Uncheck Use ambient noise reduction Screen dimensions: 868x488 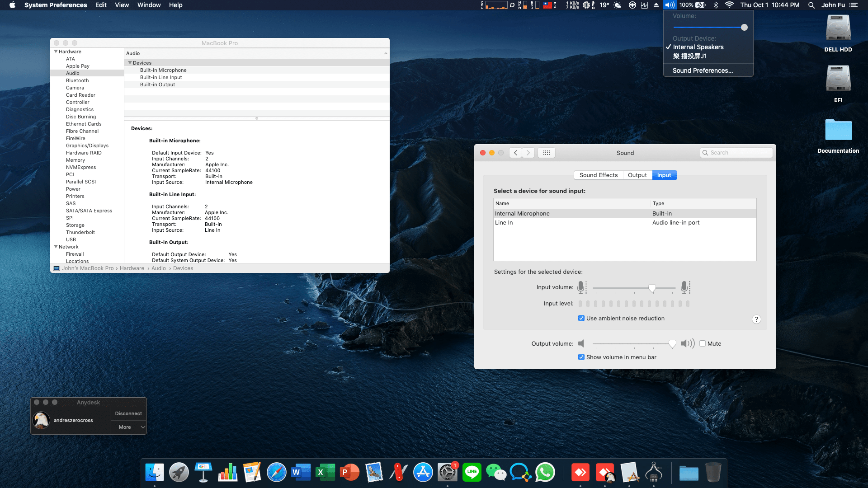tap(581, 318)
